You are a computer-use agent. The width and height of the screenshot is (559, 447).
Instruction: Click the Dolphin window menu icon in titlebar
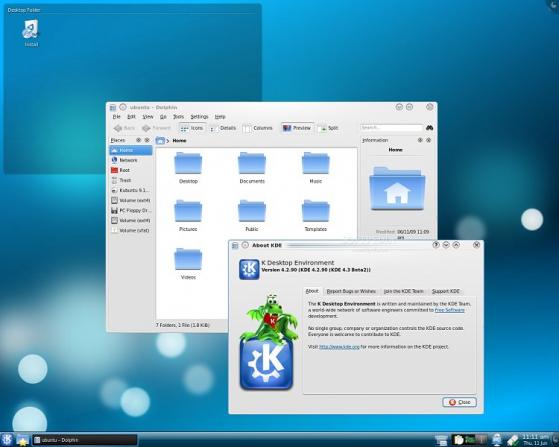point(113,107)
